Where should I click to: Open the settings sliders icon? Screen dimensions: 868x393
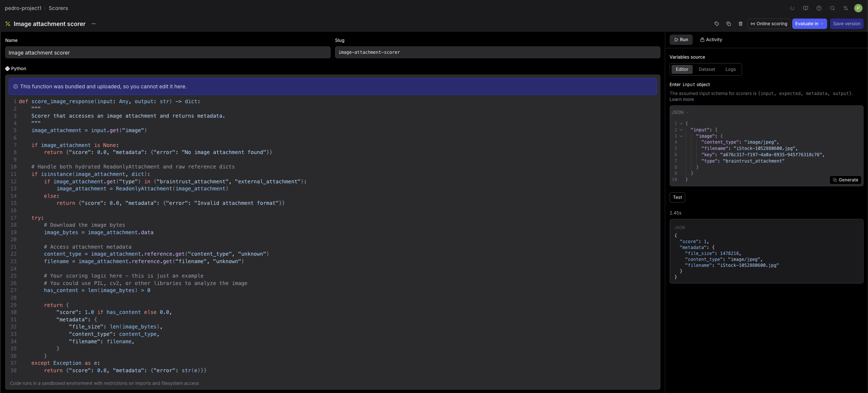[845, 8]
